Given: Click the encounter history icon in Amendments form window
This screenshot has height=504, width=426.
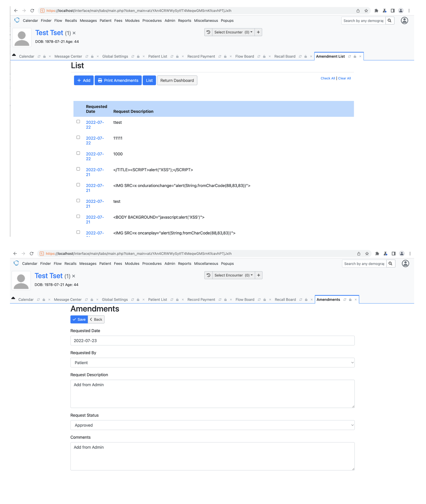Looking at the screenshot, I should tap(209, 275).
